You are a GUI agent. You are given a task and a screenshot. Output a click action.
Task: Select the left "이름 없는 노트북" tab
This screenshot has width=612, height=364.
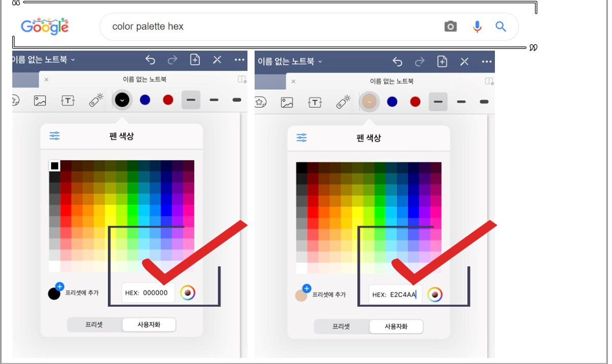tap(144, 79)
